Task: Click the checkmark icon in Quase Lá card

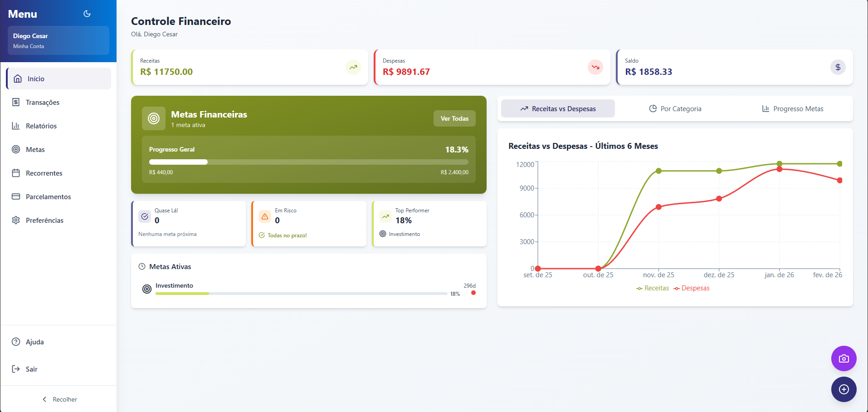Action: tap(145, 216)
